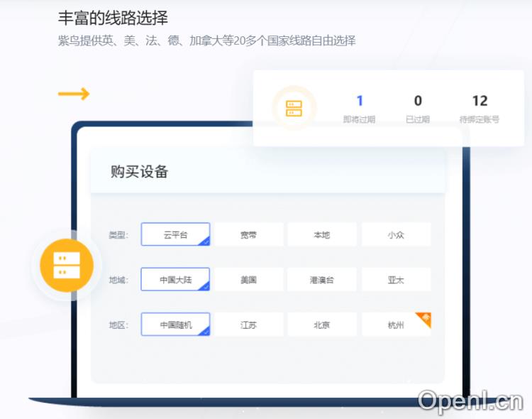Select 北京 area option

point(322,325)
